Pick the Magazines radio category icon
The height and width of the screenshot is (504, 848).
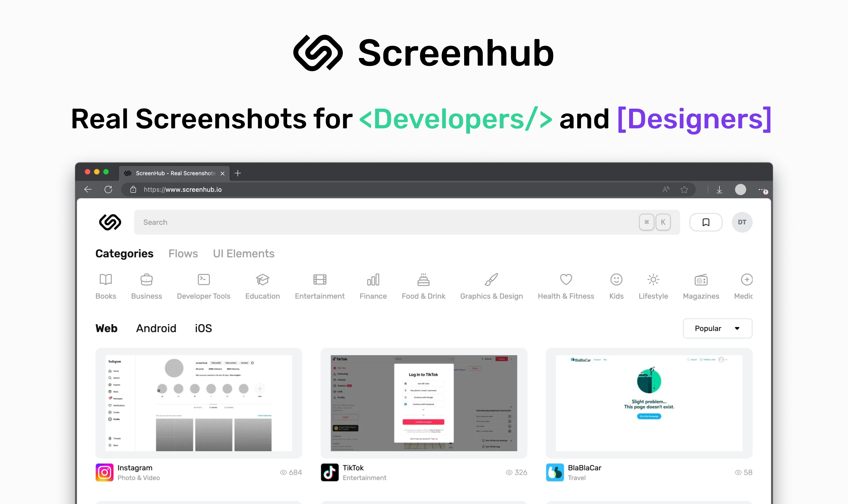click(701, 280)
